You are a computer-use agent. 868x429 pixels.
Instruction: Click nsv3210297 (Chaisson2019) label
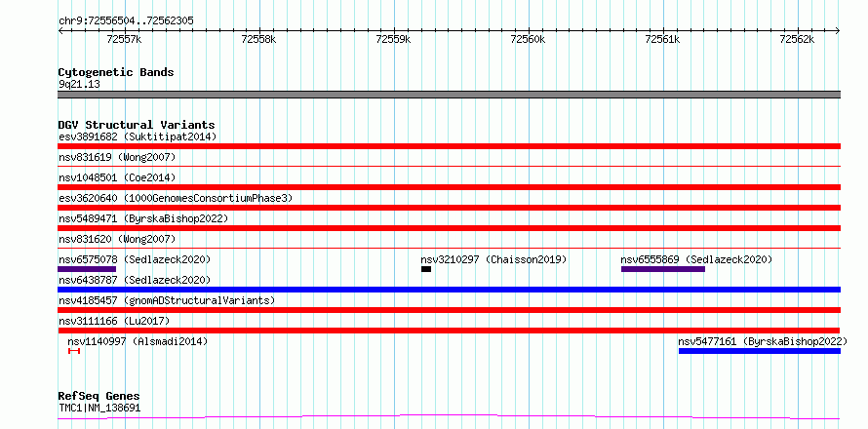point(493,259)
